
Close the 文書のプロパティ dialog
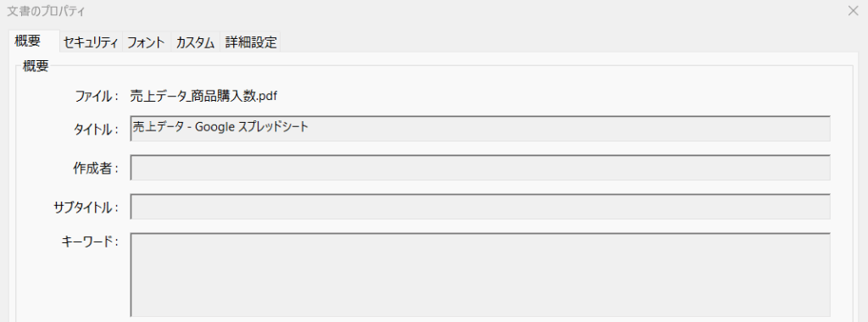click(x=853, y=10)
